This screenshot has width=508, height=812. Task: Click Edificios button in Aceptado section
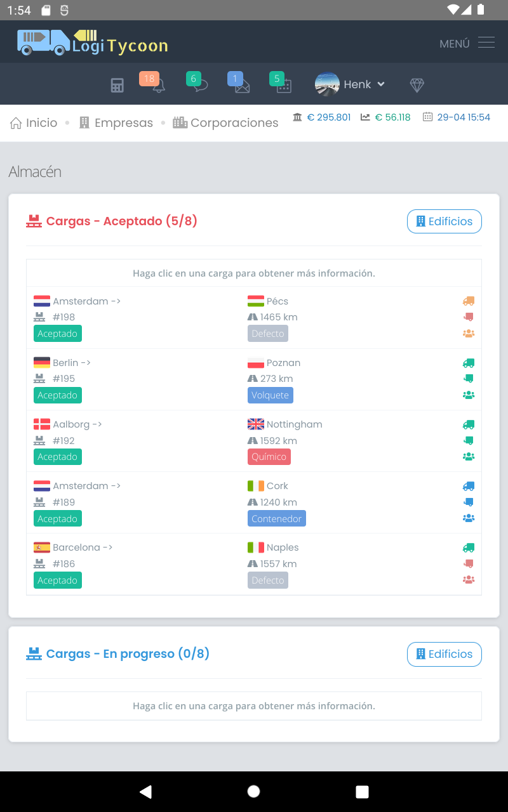pos(444,221)
